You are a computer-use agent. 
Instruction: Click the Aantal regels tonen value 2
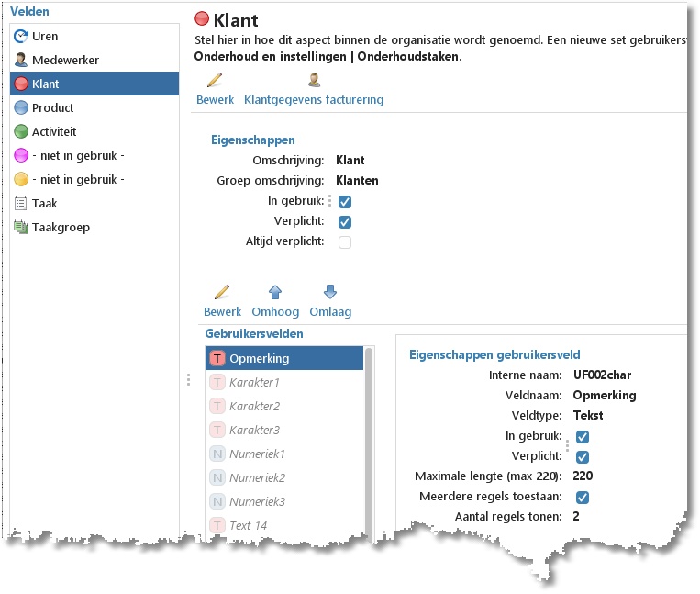point(576,516)
